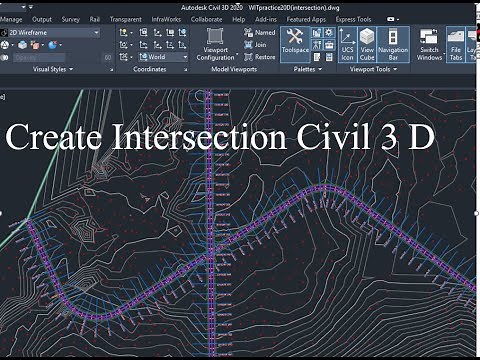This screenshot has height=360, width=480.
Task: Open the Named UCS manager icon
Action: [143, 32]
